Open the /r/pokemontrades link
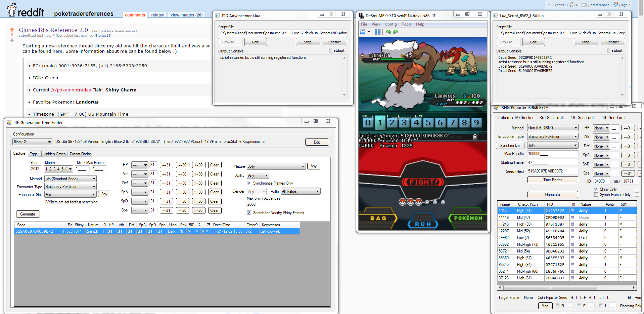This screenshot has height=314, width=644. click(x=71, y=90)
